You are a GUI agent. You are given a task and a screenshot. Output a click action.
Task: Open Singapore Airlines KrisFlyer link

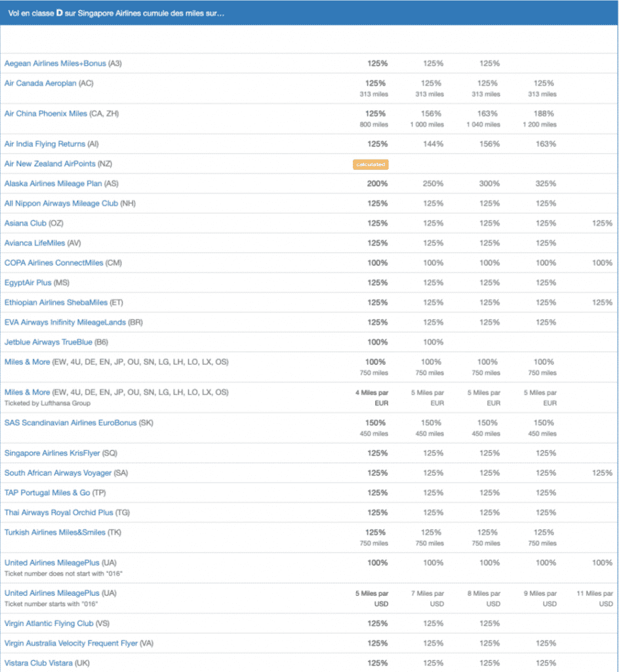52,453
